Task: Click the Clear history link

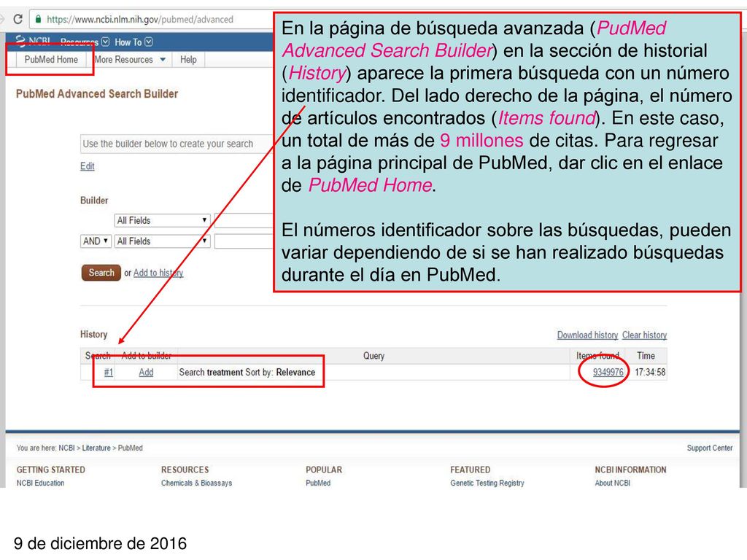Action: pyautogui.click(x=644, y=335)
